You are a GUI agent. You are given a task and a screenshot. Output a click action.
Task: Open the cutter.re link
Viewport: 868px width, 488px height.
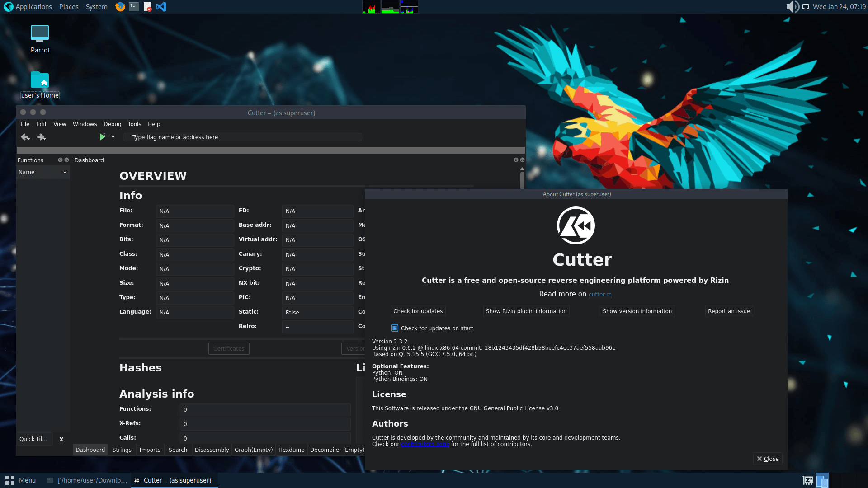point(600,295)
